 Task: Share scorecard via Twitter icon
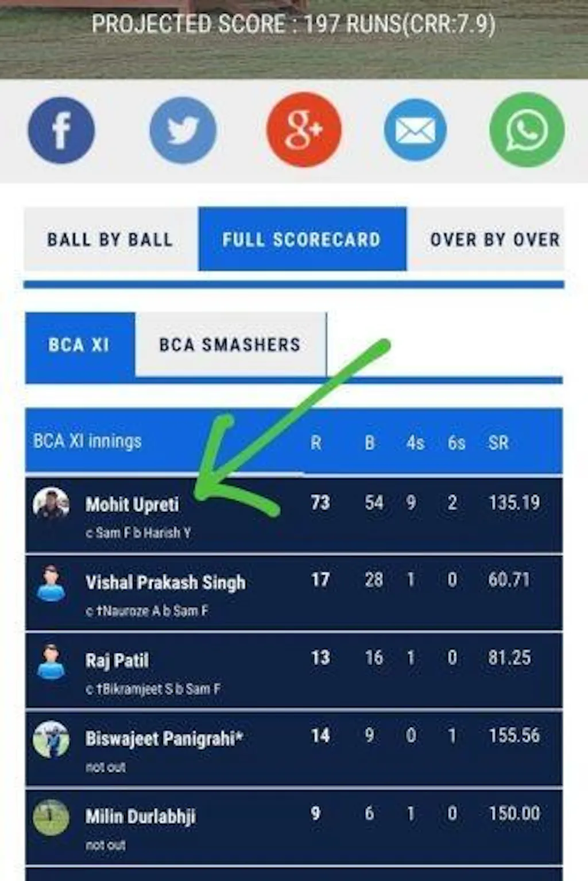pyautogui.click(x=183, y=130)
